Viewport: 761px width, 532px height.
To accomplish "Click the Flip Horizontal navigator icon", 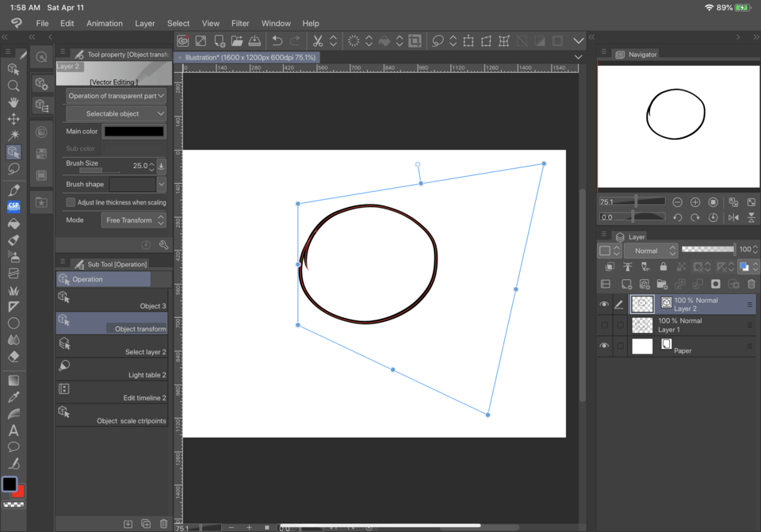I will point(733,217).
